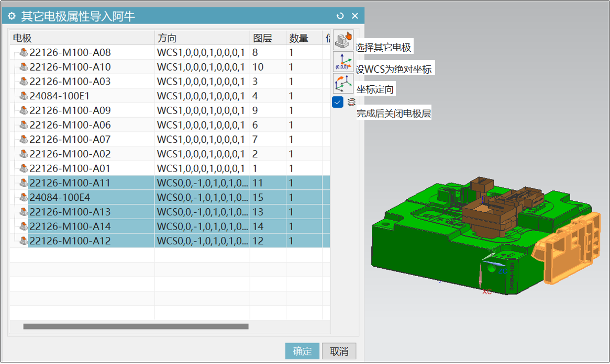Click the electrode icon of 22126-M100-A08
The image size is (610, 364).
23,52
